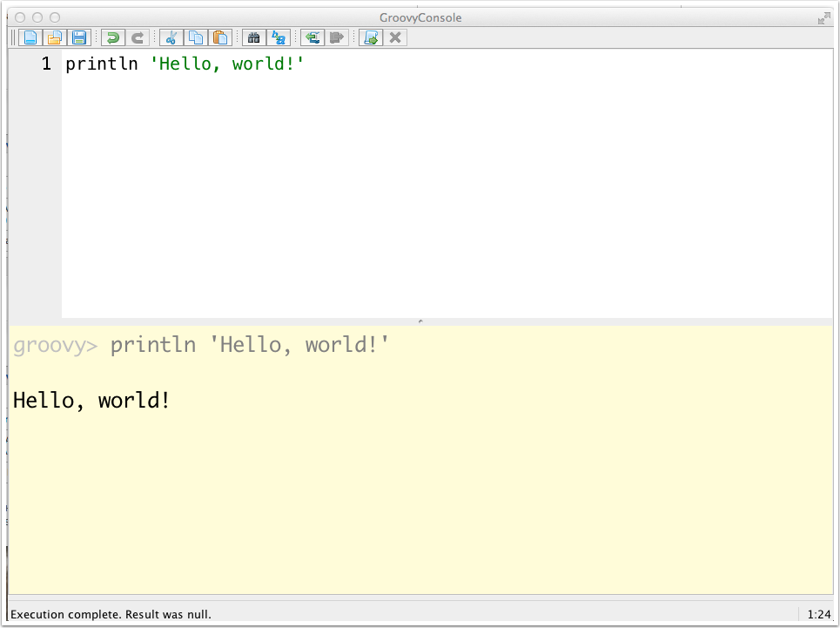Click the GroovyConsole window title

[420, 17]
